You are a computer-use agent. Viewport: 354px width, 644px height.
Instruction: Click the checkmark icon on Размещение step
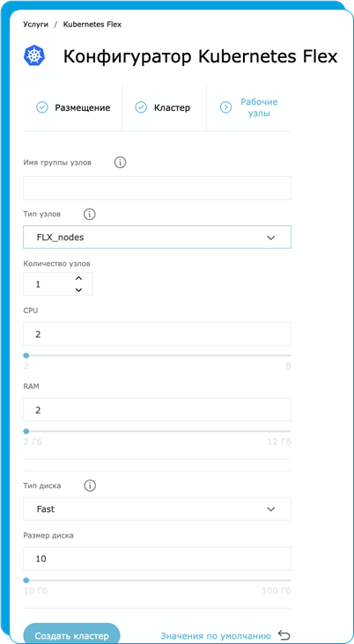tap(42, 107)
